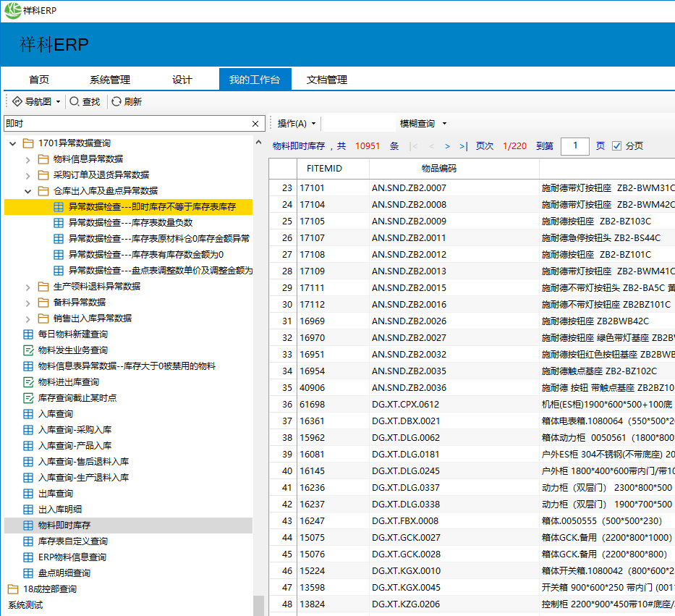Click the 物品编码 column header
The height and width of the screenshot is (616, 675).
click(439, 169)
